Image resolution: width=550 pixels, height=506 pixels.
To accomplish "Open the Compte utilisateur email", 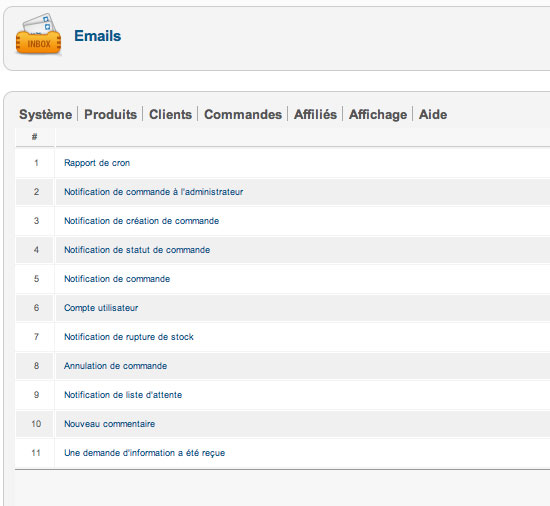I will (x=101, y=308).
